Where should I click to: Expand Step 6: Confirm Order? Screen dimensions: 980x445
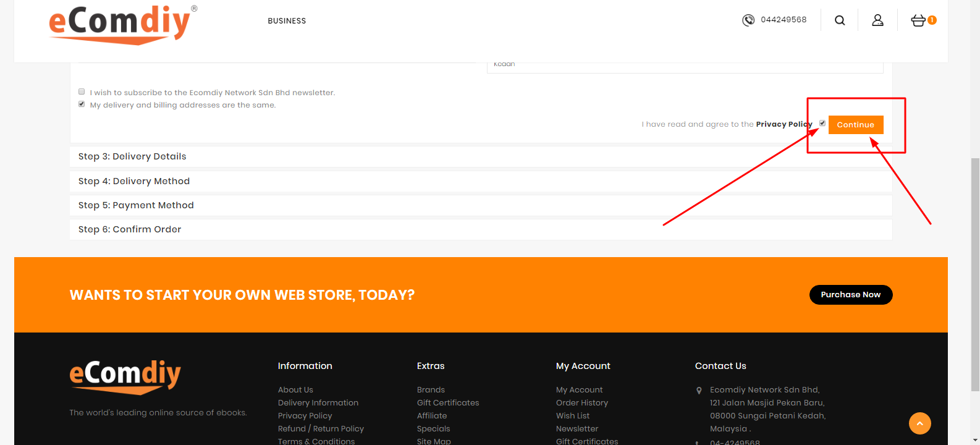pyautogui.click(x=130, y=229)
